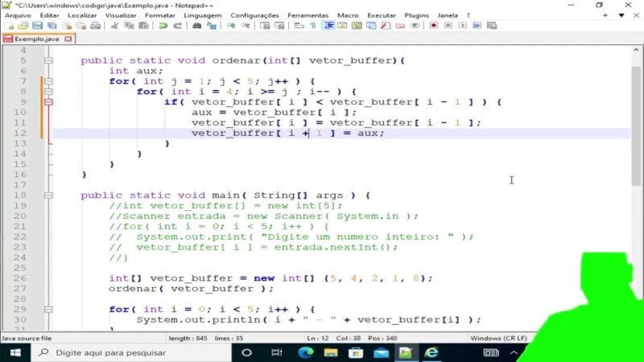Open the Plugins menu
Viewport: 644px width, 362px height.
(416, 15)
